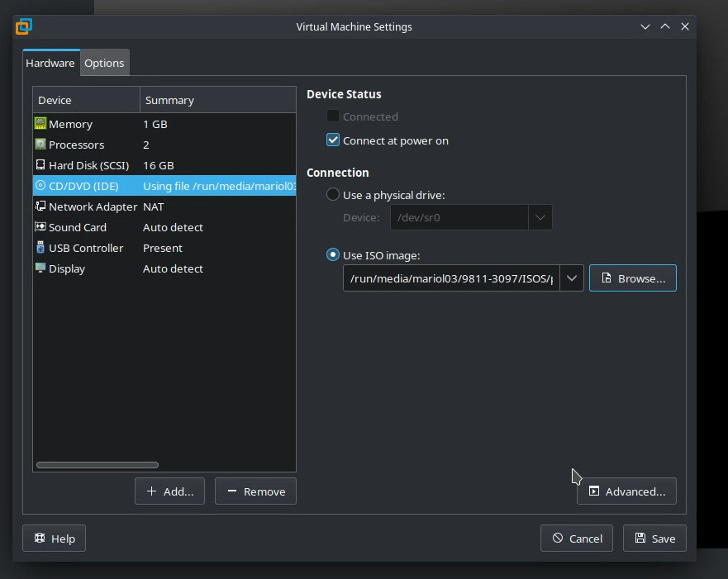
Task: Open the Hardware tab
Action: (50, 63)
